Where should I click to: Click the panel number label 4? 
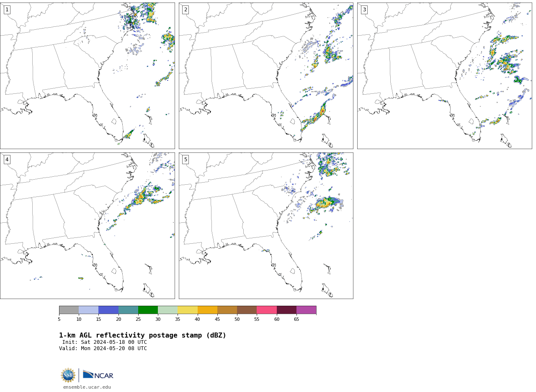[7, 160]
